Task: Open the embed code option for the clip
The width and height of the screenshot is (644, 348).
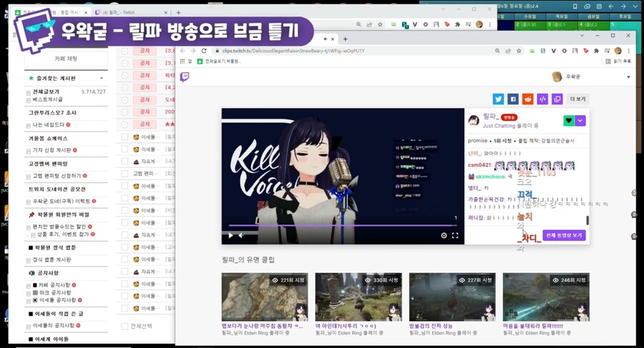Action: 542,99
